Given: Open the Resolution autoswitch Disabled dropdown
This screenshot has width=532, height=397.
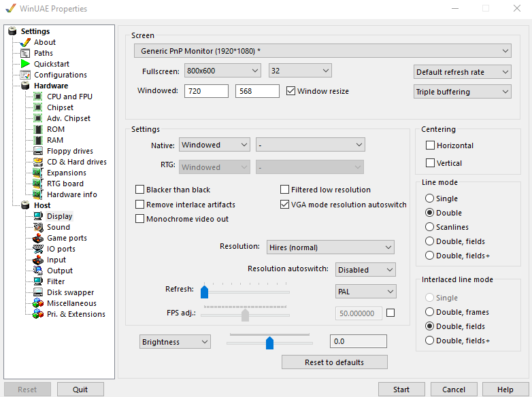Looking at the screenshot, I should [x=365, y=269].
